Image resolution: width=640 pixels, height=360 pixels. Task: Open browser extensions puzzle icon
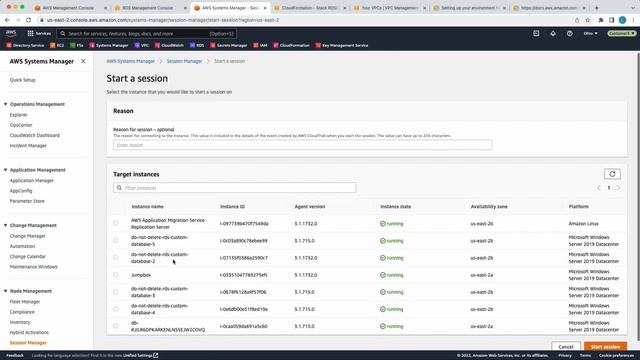601,20
